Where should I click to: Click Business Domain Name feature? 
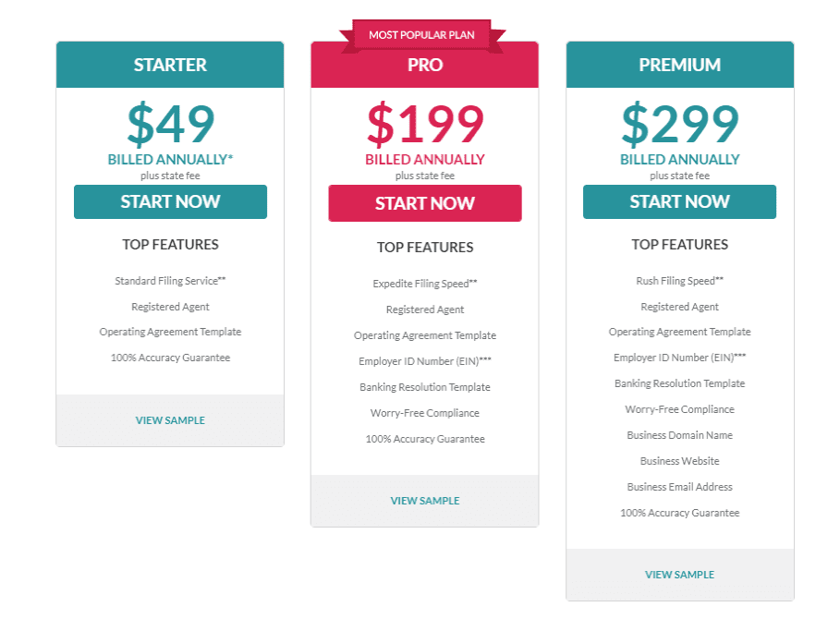[x=679, y=435]
